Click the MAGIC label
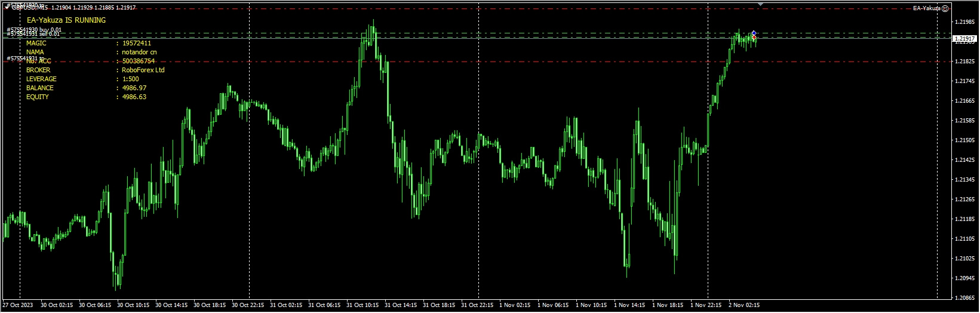 pos(36,43)
